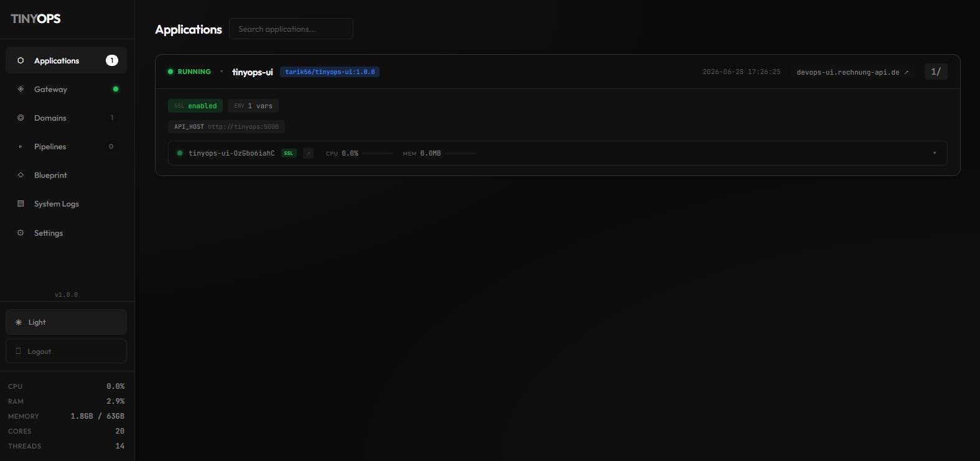
Task: Click the tarik56/tinyops-ui:1.0.0 image tag
Action: tap(330, 72)
